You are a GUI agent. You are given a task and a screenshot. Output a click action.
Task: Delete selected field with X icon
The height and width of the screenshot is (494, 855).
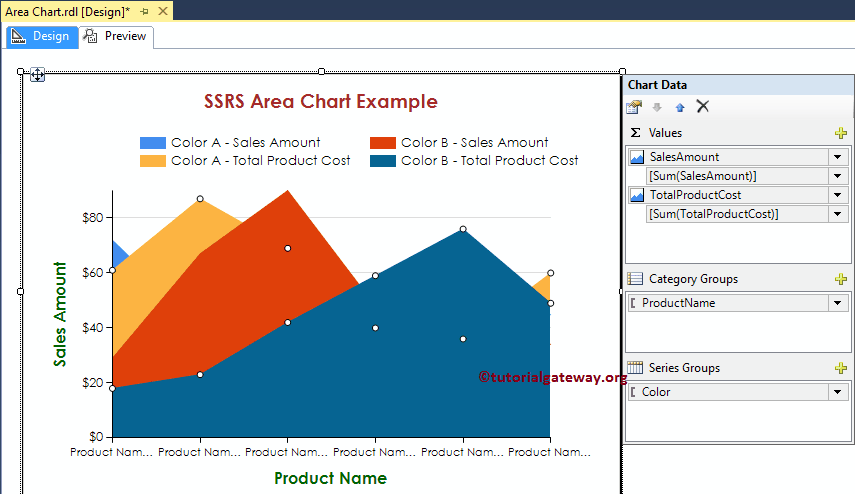[x=703, y=107]
